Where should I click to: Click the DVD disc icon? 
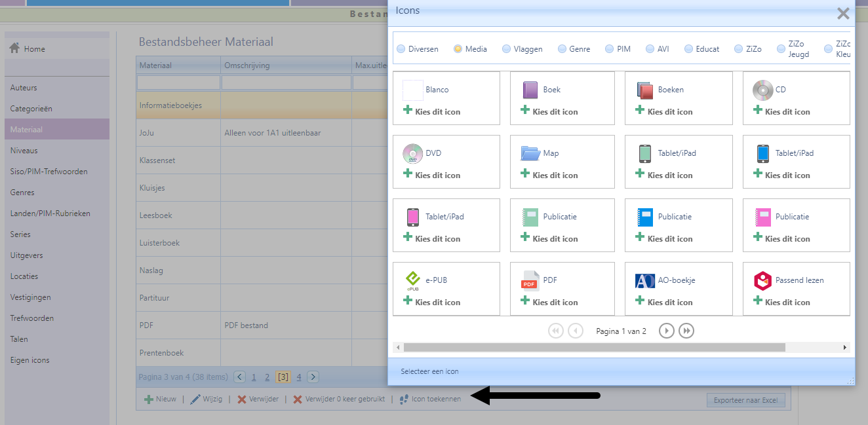[x=412, y=153]
